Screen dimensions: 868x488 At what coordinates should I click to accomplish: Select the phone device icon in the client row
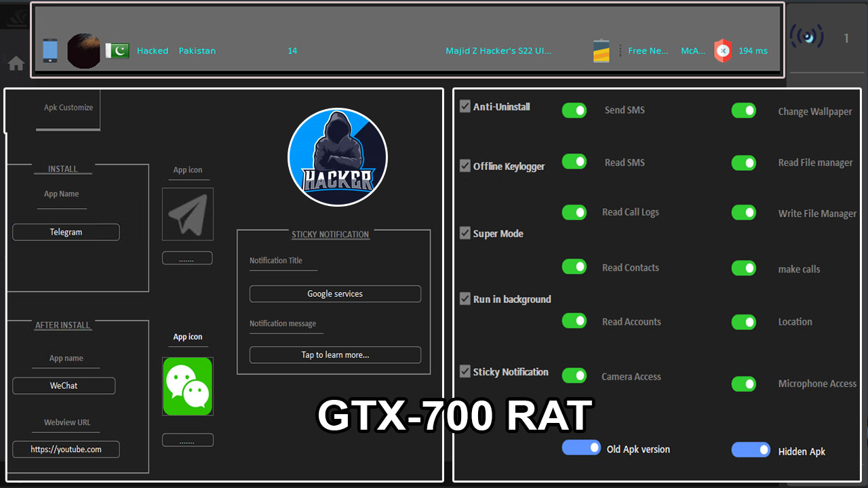[x=50, y=51]
